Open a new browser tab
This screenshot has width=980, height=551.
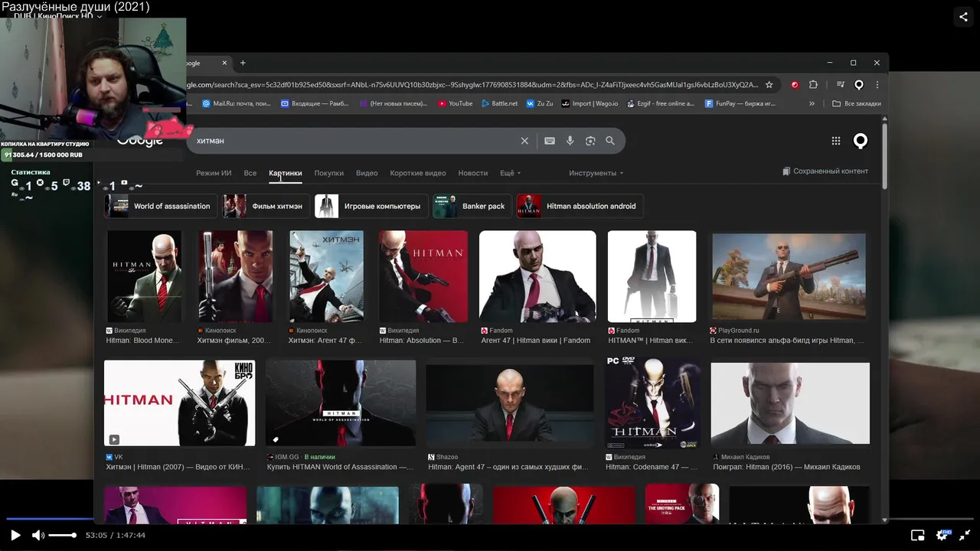243,63
